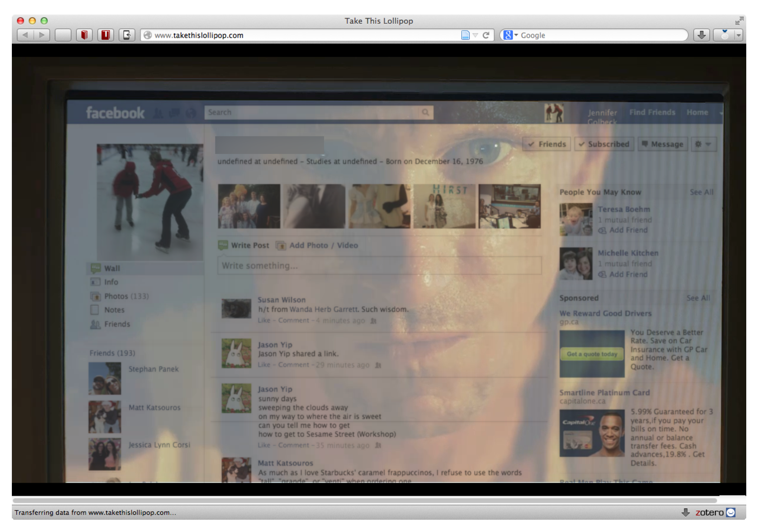Select Info in the profile sidebar
Image resolution: width=757 pixels, height=532 pixels.
coord(111,282)
